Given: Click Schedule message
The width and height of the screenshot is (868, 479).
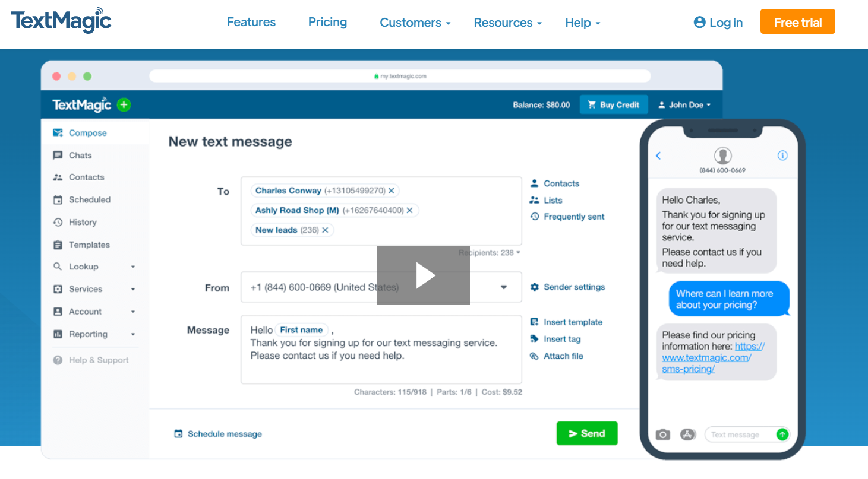Looking at the screenshot, I should click(x=217, y=434).
